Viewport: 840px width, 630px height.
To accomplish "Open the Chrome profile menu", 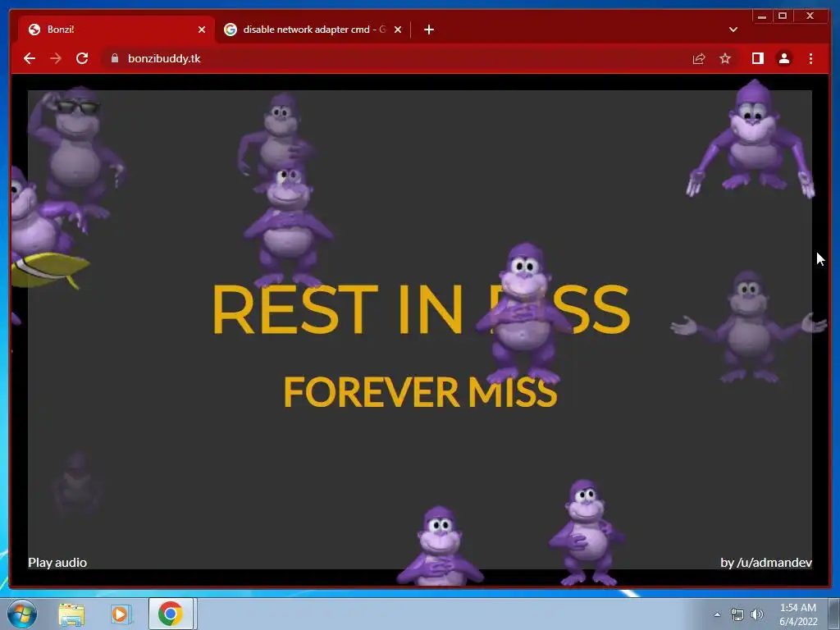I will pos(783,58).
